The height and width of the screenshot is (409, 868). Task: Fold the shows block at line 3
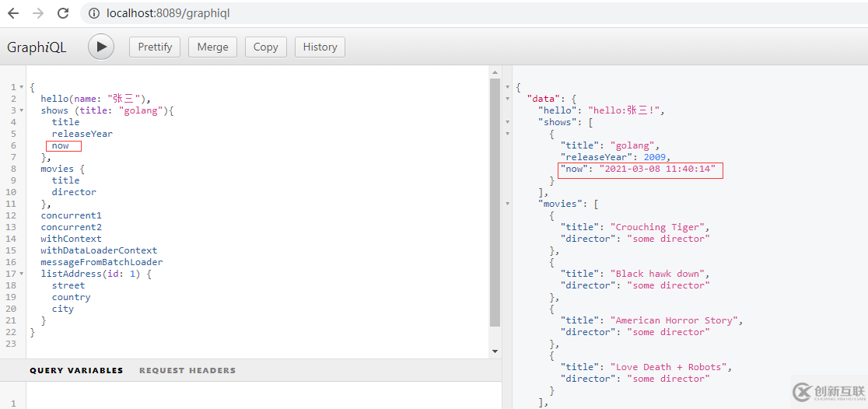pyautogui.click(x=22, y=110)
